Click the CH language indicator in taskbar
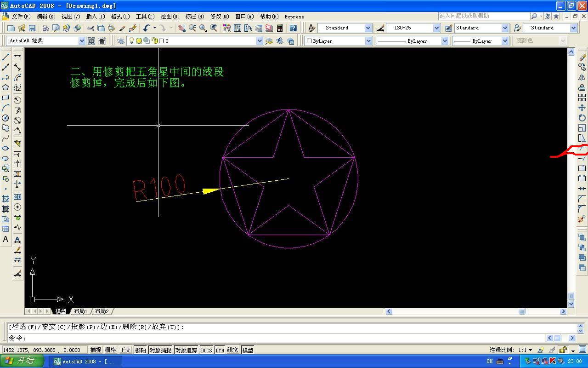 (490, 362)
